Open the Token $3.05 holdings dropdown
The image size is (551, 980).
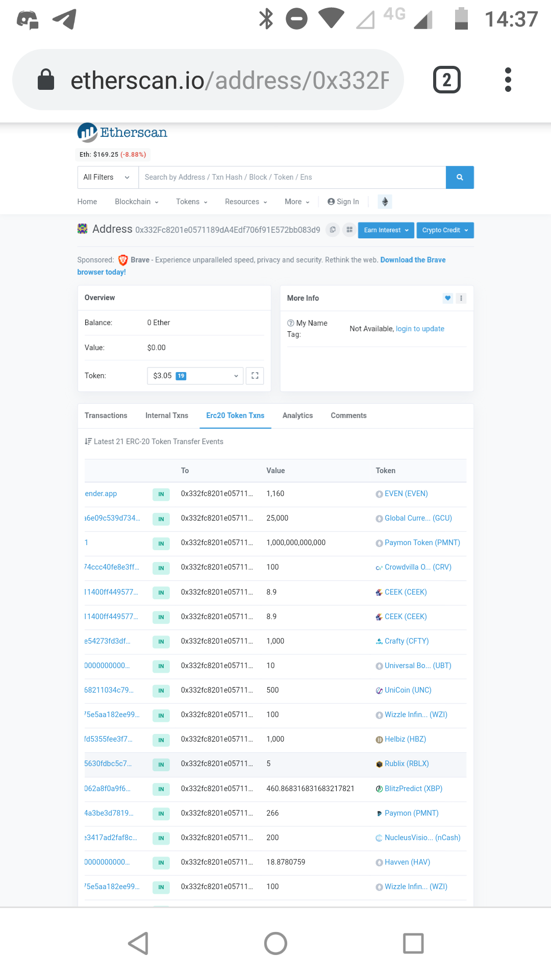click(x=195, y=376)
